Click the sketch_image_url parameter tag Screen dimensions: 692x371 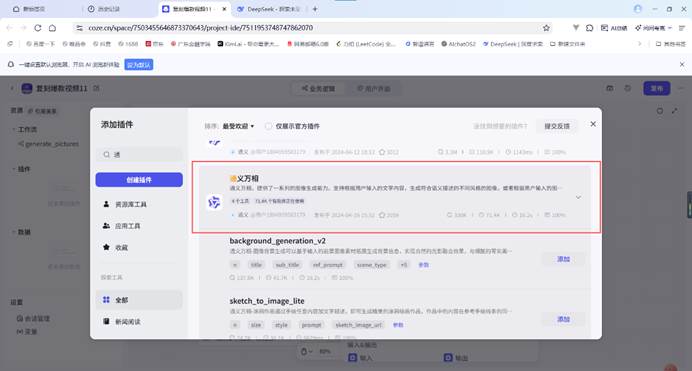pyautogui.click(x=359, y=325)
